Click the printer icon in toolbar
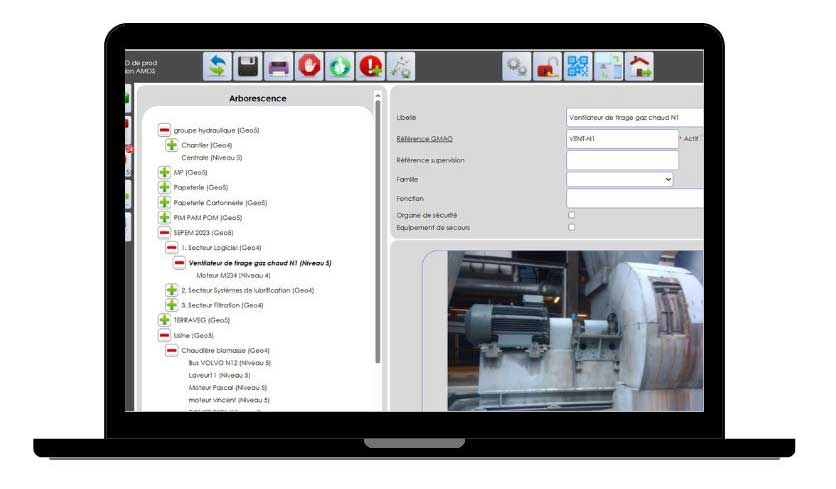Image resolution: width=836 pixels, height=489 pixels. tap(278, 67)
